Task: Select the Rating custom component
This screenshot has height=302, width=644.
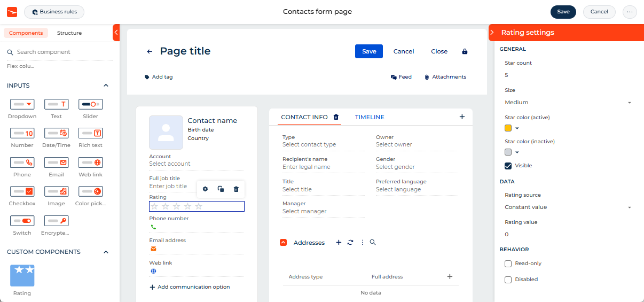Action: 22,280
